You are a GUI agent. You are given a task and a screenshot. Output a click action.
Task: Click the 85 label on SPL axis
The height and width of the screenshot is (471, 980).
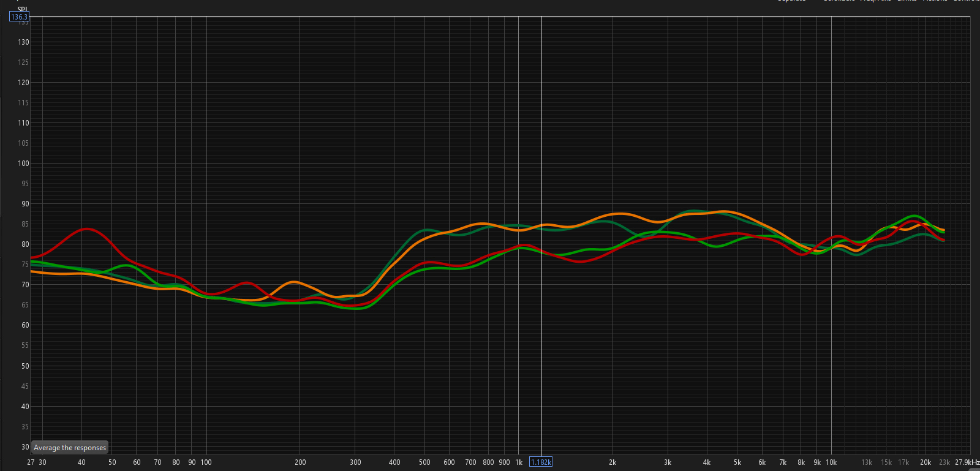[x=25, y=224]
